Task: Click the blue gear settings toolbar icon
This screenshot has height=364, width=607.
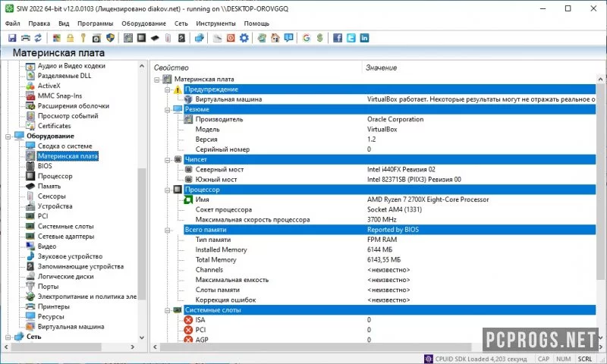Action: (244, 38)
